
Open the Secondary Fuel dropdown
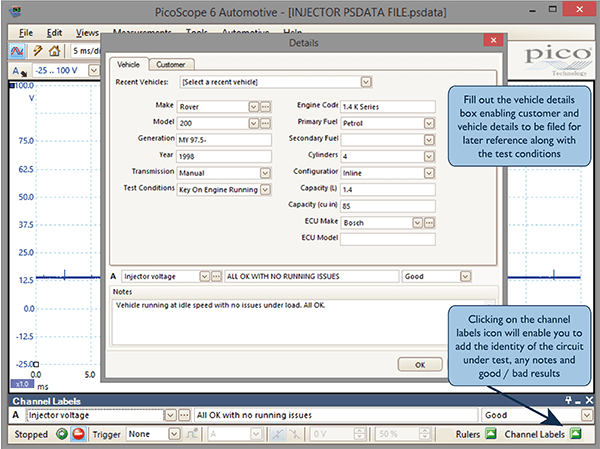pyautogui.click(x=429, y=140)
